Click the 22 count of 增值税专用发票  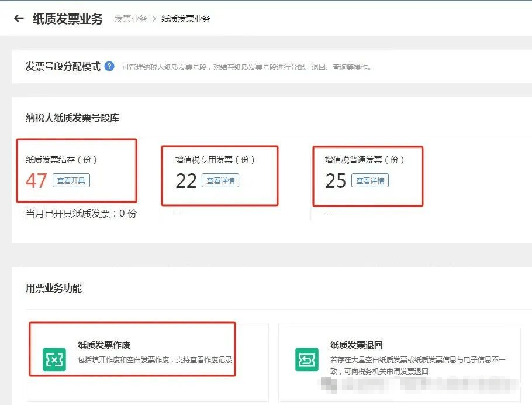pyautogui.click(x=186, y=181)
